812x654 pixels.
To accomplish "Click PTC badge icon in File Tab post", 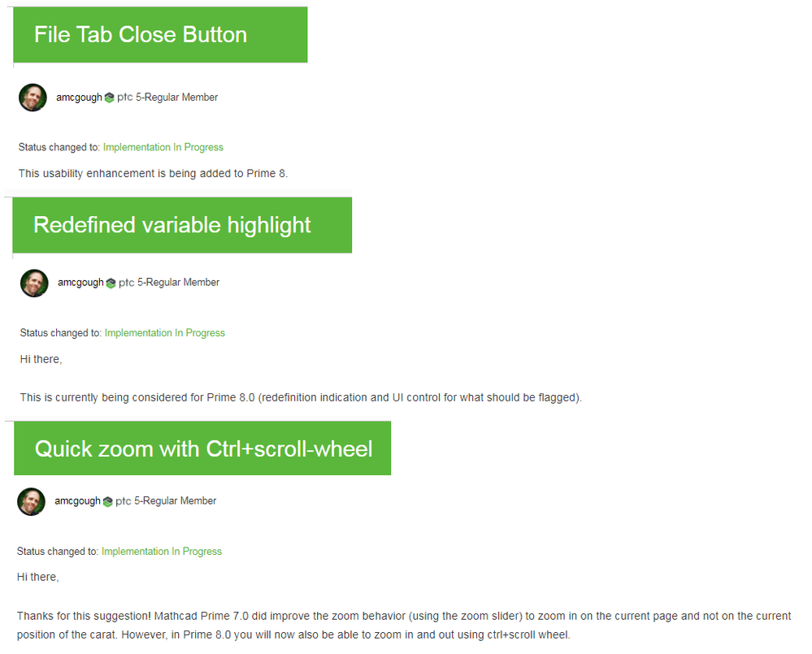I will 109,97.
